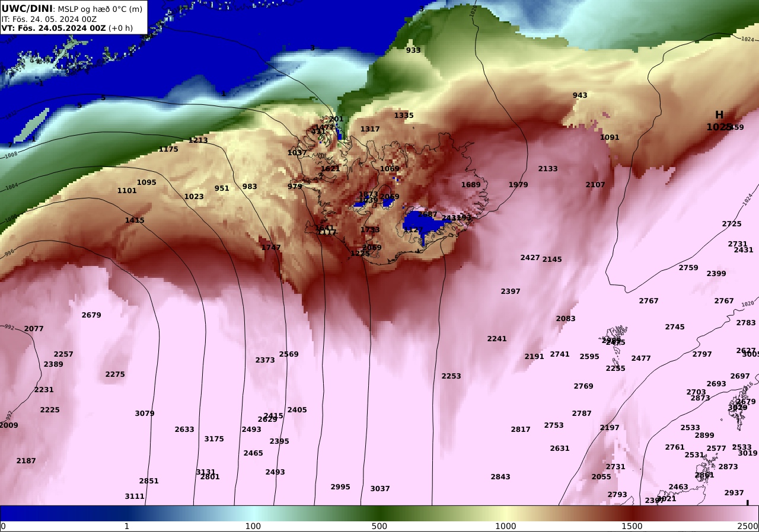Screen dimensions: 759x532
Task: Click the 2397 height value
Action: 511,291
